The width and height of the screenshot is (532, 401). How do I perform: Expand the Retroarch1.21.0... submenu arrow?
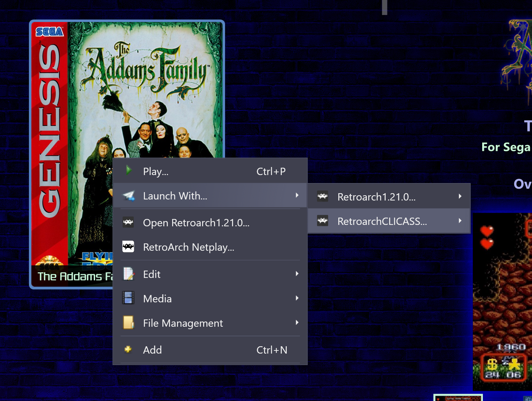[x=460, y=196]
